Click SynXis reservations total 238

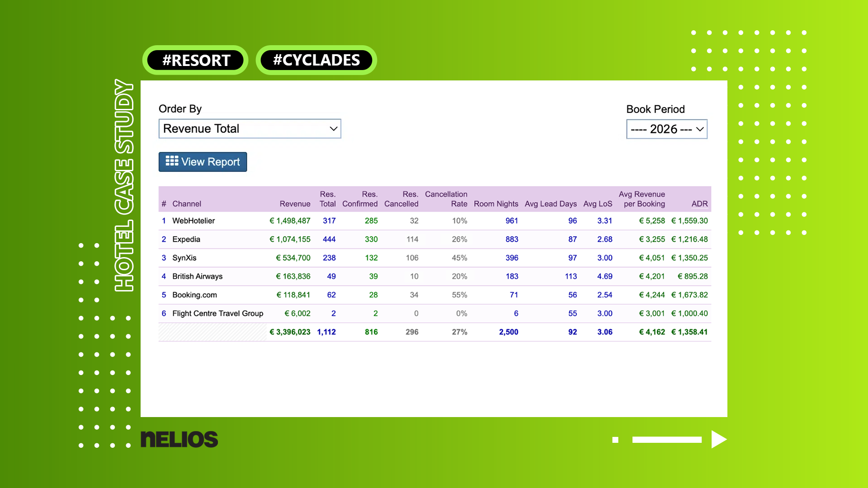[x=329, y=258]
